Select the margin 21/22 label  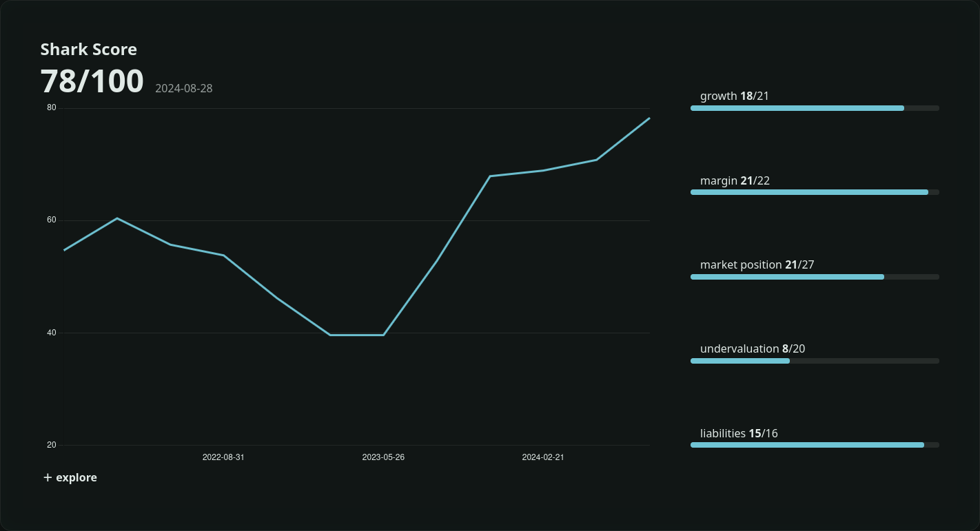pyautogui.click(x=735, y=180)
